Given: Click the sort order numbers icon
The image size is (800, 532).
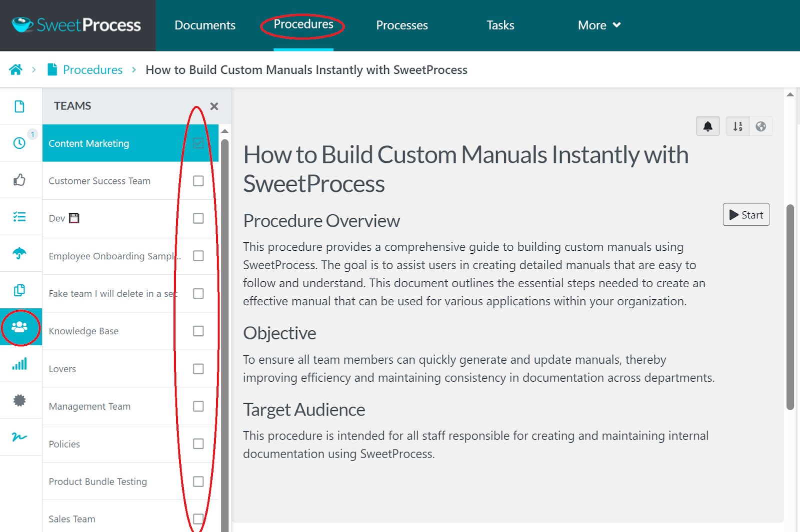Looking at the screenshot, I should (738, 126).
